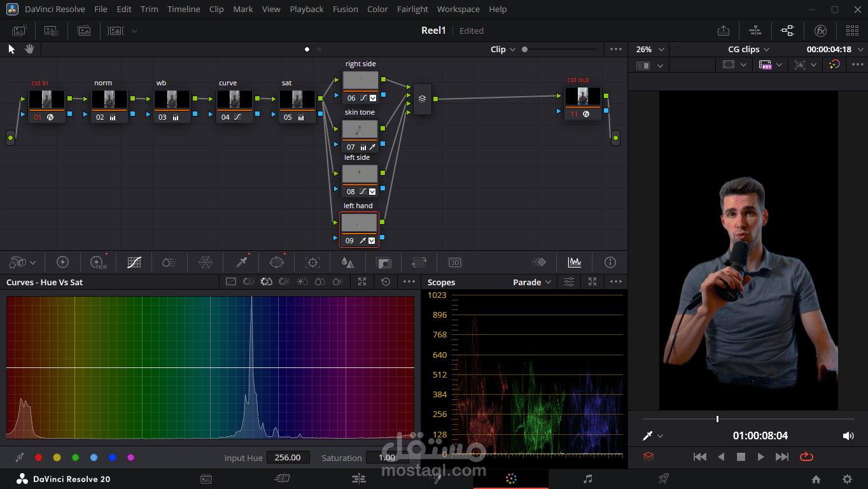Screen dimensions: 868x489
Task: Open the CG clips dropdown
Action: point(748,49)
